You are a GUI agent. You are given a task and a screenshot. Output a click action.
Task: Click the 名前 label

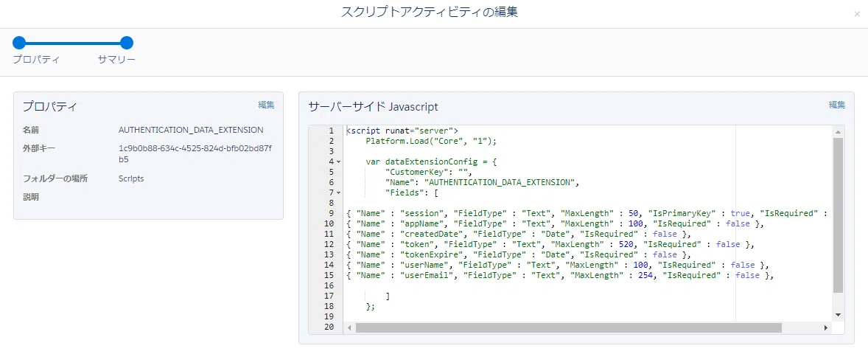tap(31, 131)
